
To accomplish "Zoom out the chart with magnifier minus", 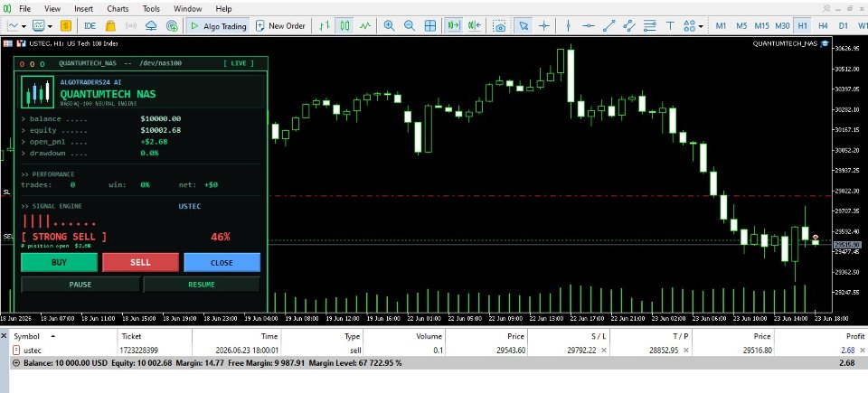I will (409, 25).
